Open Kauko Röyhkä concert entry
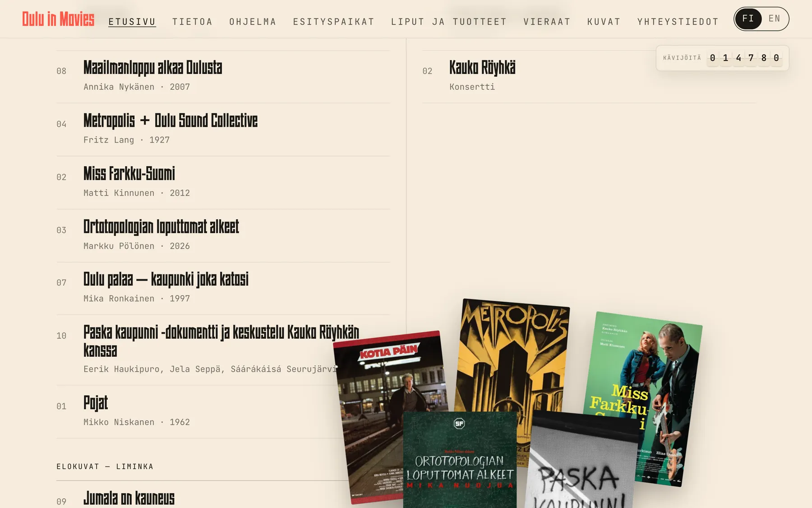This screenshot has height=508, width=812. pyautogui.click(x=482, y=68)
